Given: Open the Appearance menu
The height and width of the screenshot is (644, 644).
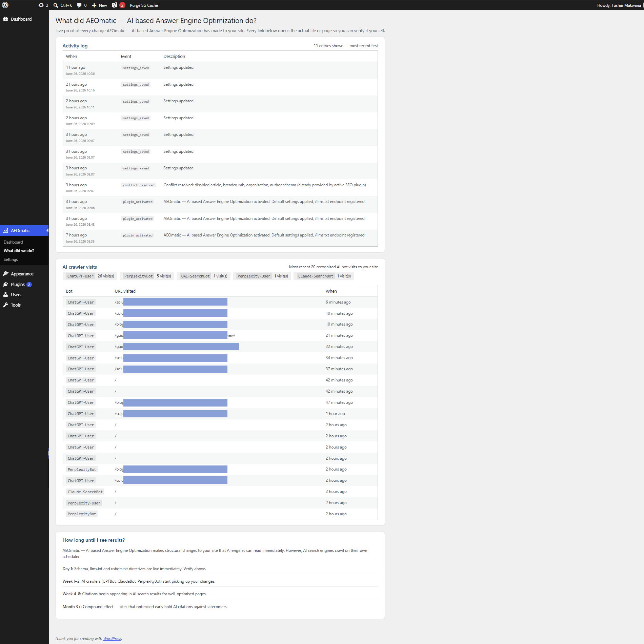Looking at the screenshot, I should 22,274.
